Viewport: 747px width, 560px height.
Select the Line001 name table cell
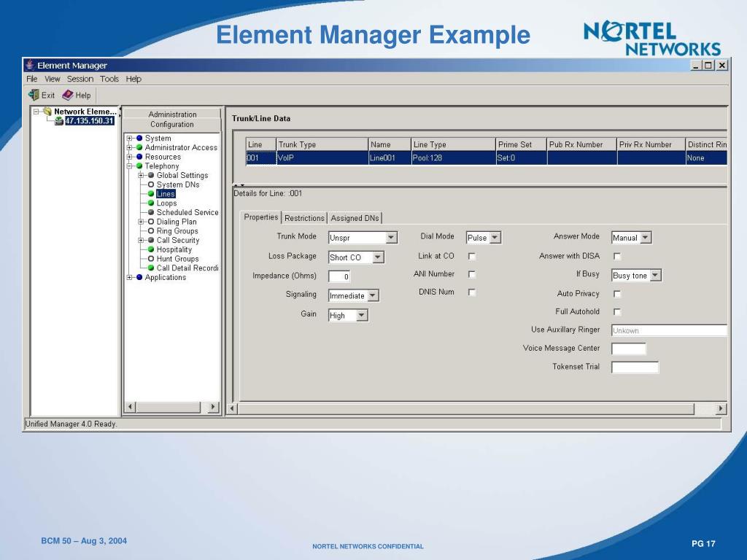[x=390, y=158]
